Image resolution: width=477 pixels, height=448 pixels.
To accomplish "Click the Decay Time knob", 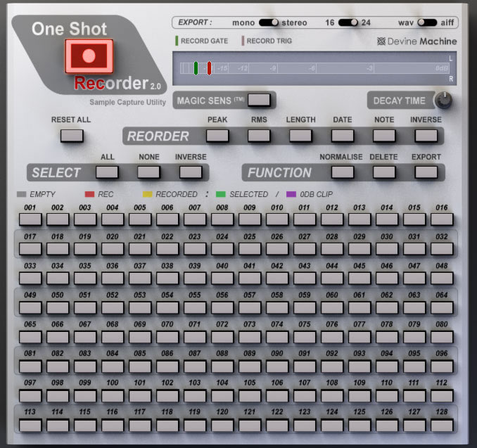I will [443, 100].
